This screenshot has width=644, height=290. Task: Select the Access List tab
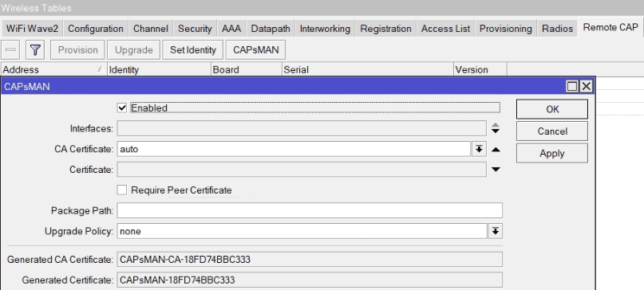(445, 29)
